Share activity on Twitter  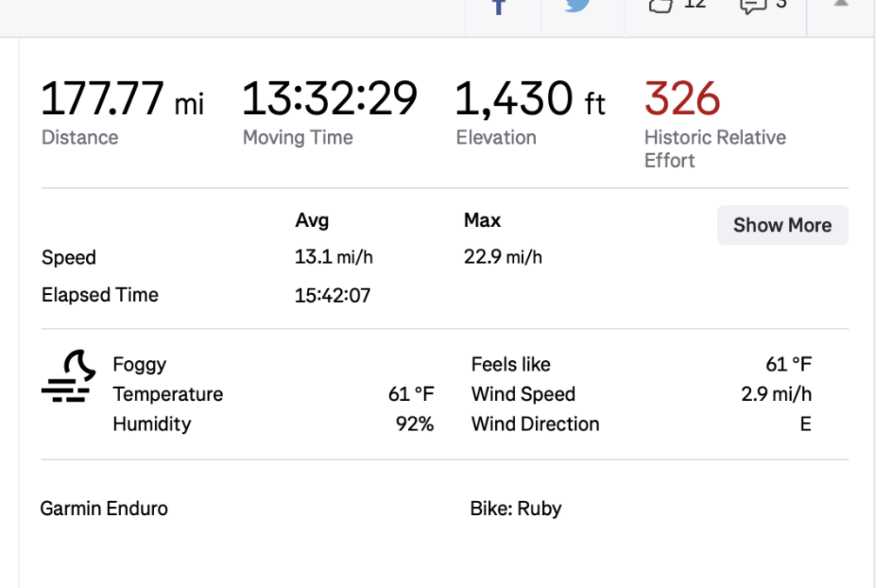[579, 7]
